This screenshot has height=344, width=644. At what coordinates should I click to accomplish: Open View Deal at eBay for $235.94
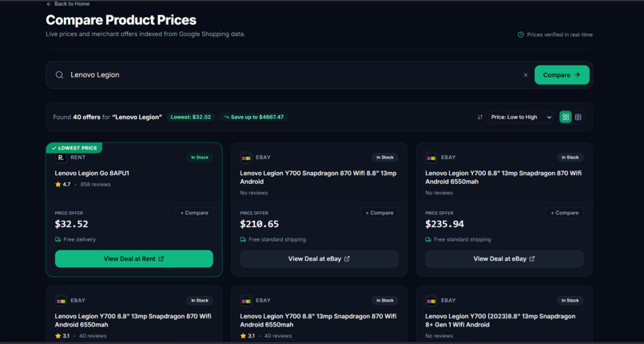[504, 259]
